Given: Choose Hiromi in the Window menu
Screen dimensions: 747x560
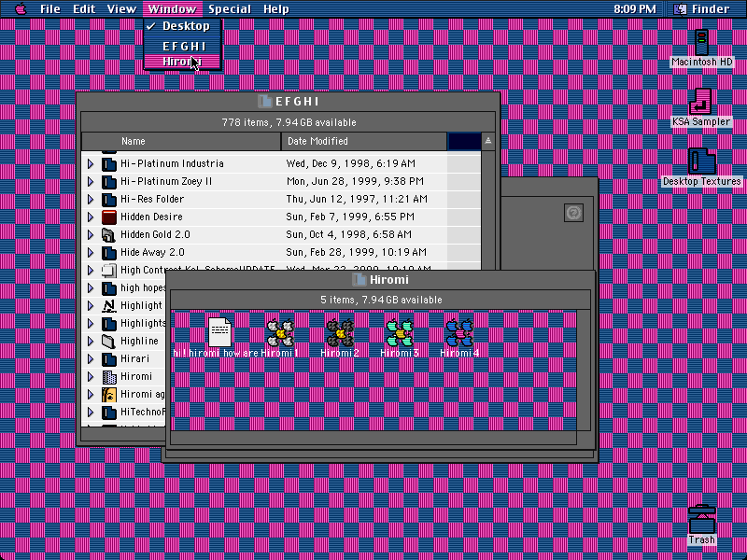Looking at the screenshot, I should pos(182,62).
